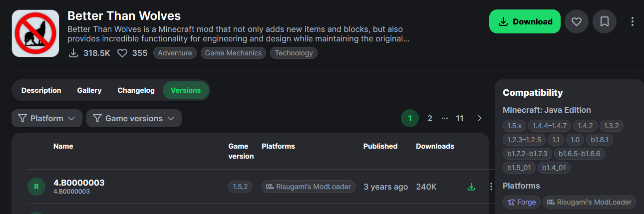Viewport: 644px width, 214px height.
Task: Select the Changelog tab
Action: pyautogui.click(x=136, y=90)
